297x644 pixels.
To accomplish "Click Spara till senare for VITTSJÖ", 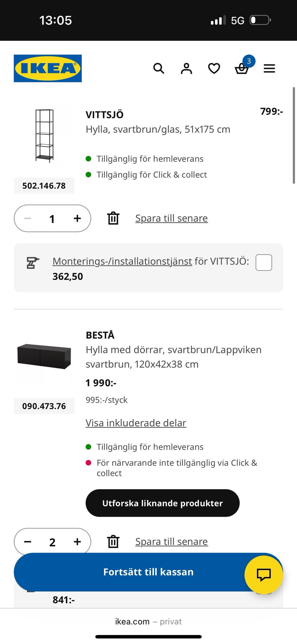I will [x=171, y=218].
